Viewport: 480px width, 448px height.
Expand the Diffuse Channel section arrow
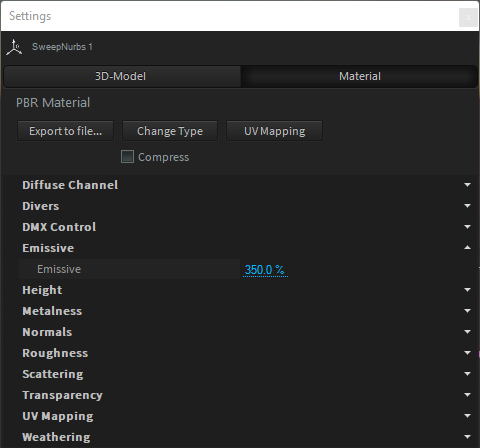467,185
